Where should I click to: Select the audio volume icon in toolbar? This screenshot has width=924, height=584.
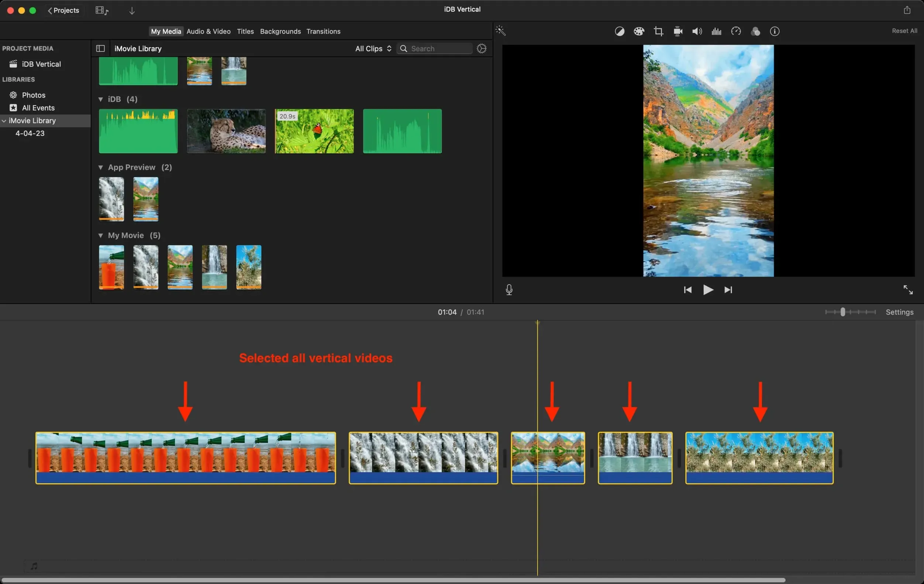click(697, 31)
